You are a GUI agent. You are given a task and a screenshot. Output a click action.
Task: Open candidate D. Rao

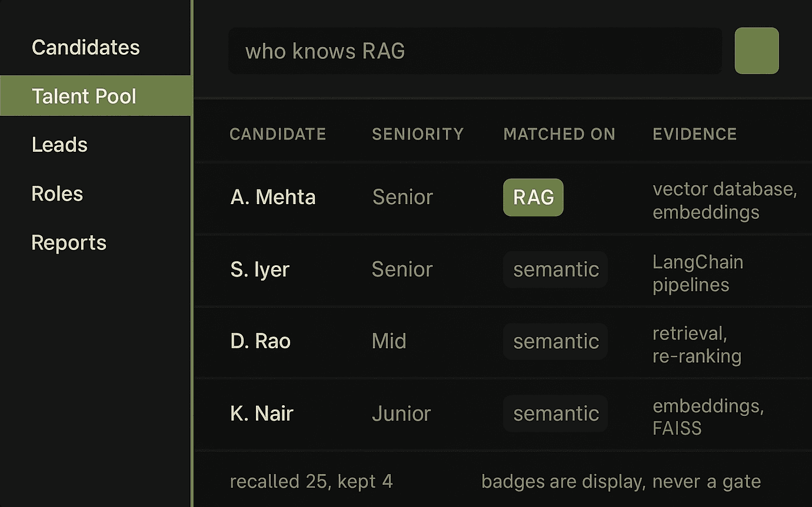coord(261,341)
